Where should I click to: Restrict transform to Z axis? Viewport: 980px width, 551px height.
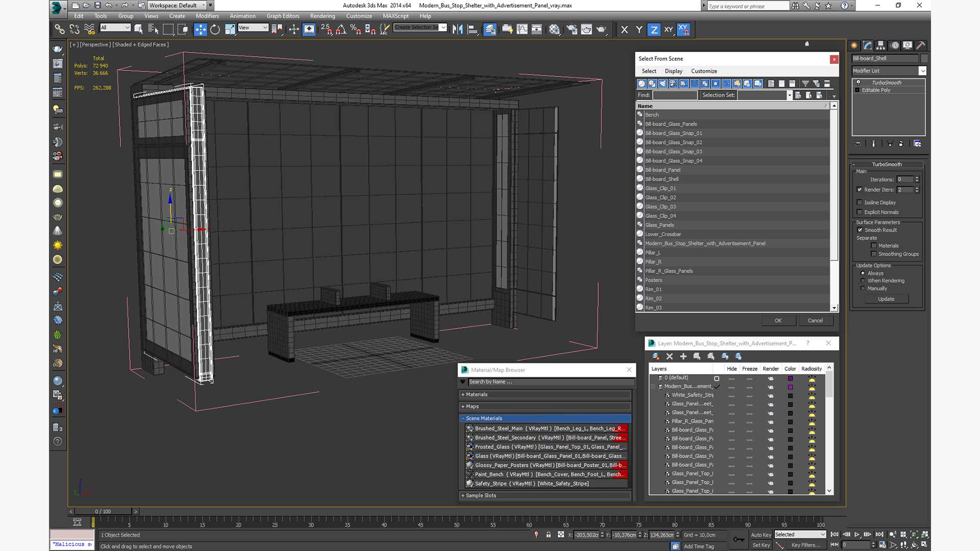pyautogui.click(x=654, y=30)
